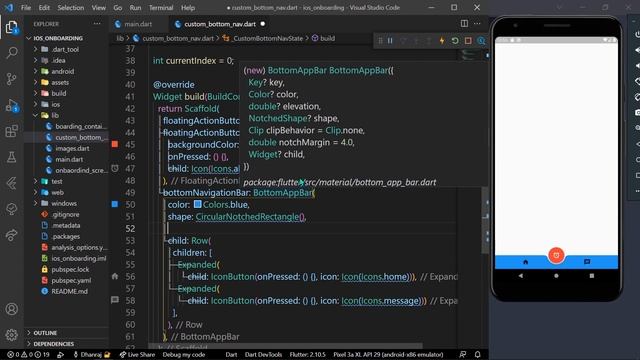Screen dimensions: 640x360
Task: Click the build breadcrumb item
Action: click(327, 38)
